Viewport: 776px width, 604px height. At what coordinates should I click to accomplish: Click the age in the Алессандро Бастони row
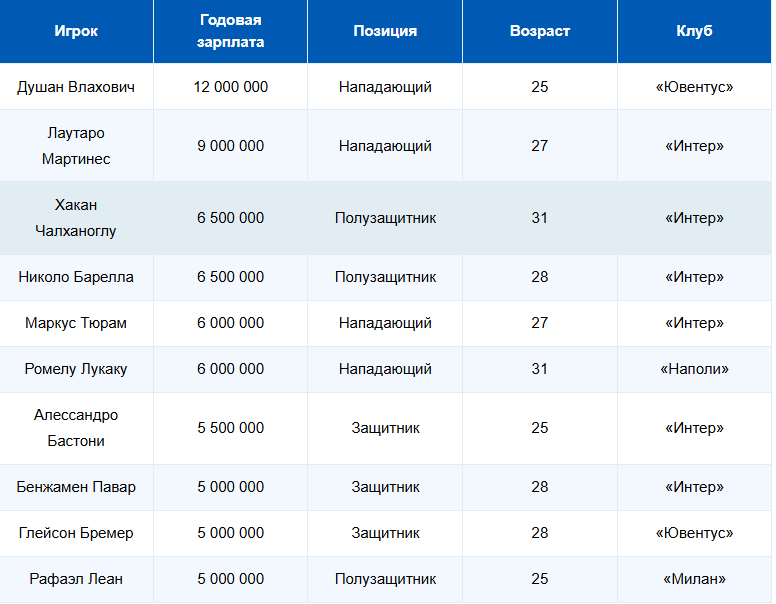pyautogui.click(x=540, y=428)
